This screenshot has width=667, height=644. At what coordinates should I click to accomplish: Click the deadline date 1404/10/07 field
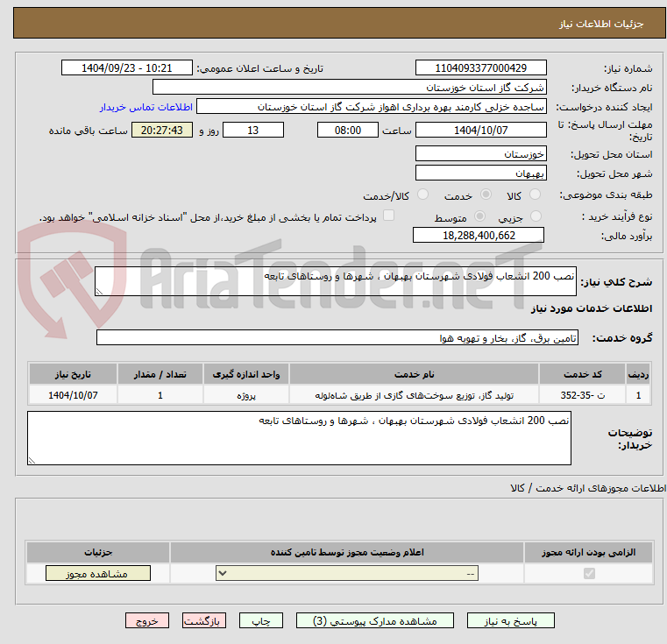point(480,130)
